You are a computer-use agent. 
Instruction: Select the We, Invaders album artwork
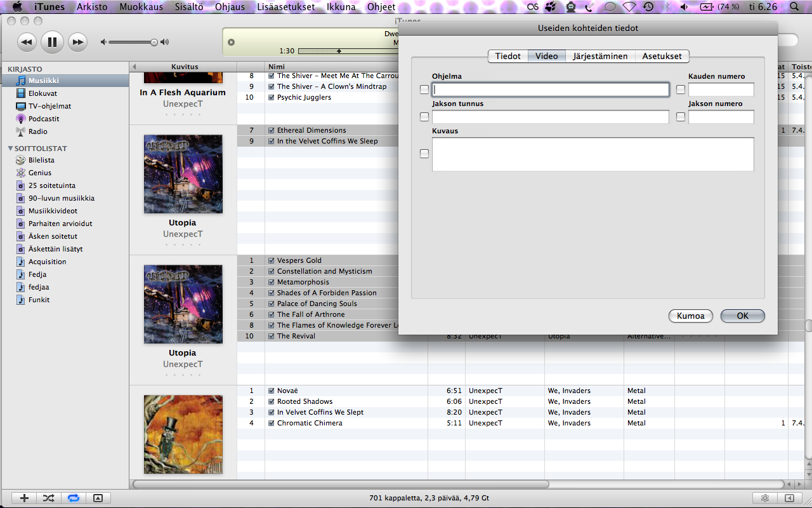point(183,434)
